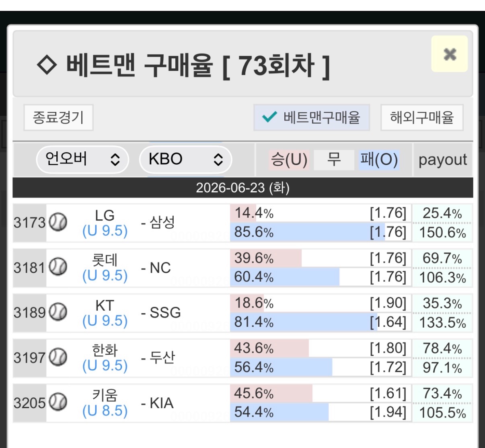
Task: Click match number 3173
Action: pos(30,222)
